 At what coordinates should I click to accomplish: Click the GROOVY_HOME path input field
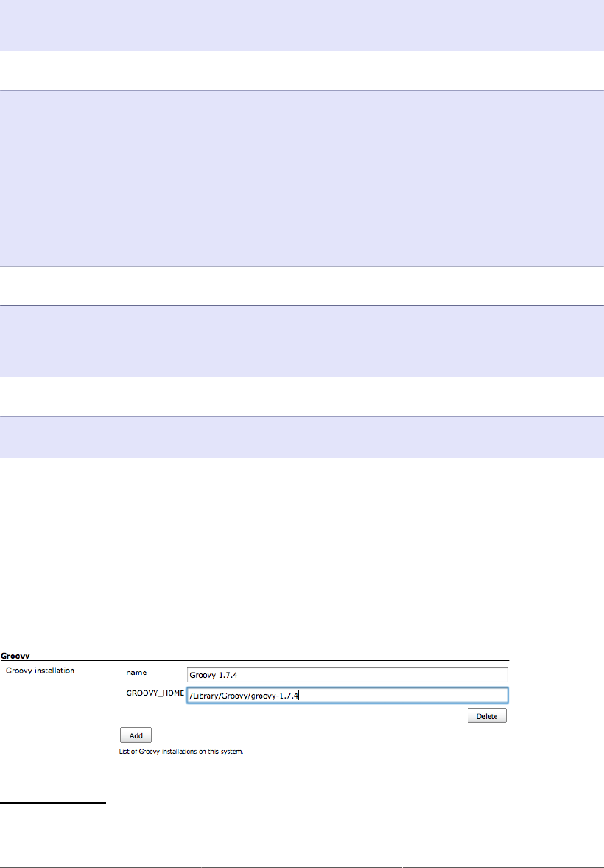pyautogui.click(x=347, y=696)
